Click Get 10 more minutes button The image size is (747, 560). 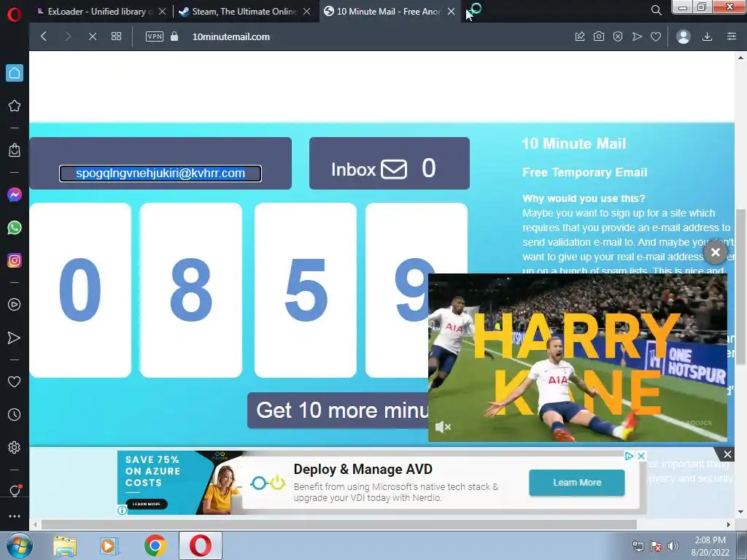coord(338,411)
